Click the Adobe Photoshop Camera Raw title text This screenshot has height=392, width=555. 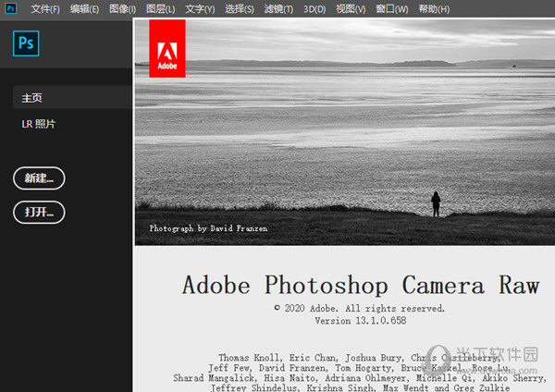pos(360,285)
